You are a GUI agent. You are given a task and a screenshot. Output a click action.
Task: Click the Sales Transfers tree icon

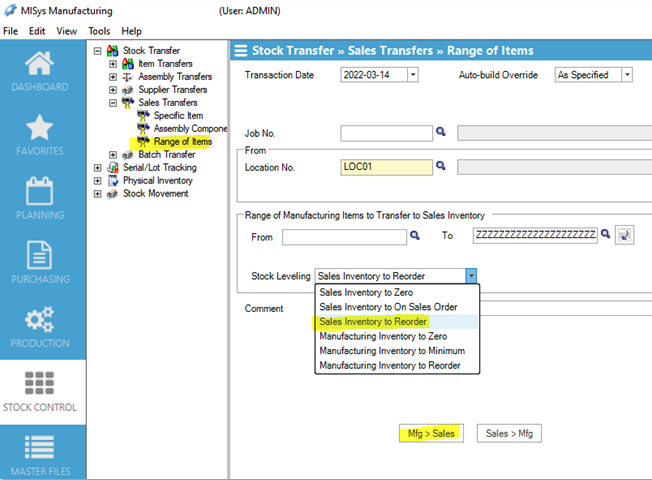click(128, 102)
